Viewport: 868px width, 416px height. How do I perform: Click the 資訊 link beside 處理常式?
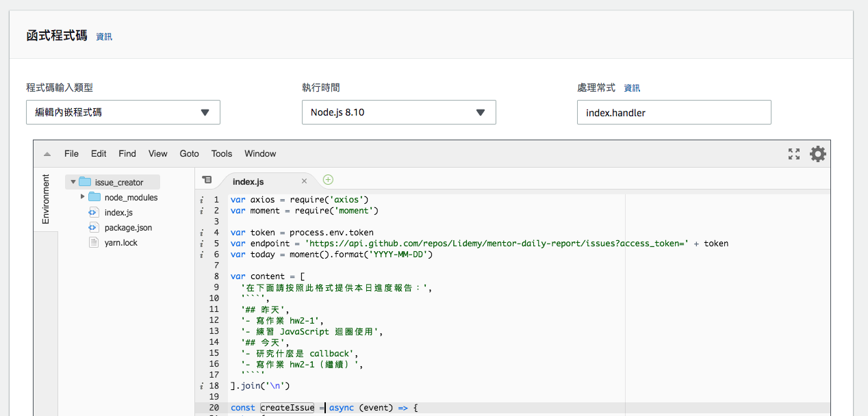(632, 88)
